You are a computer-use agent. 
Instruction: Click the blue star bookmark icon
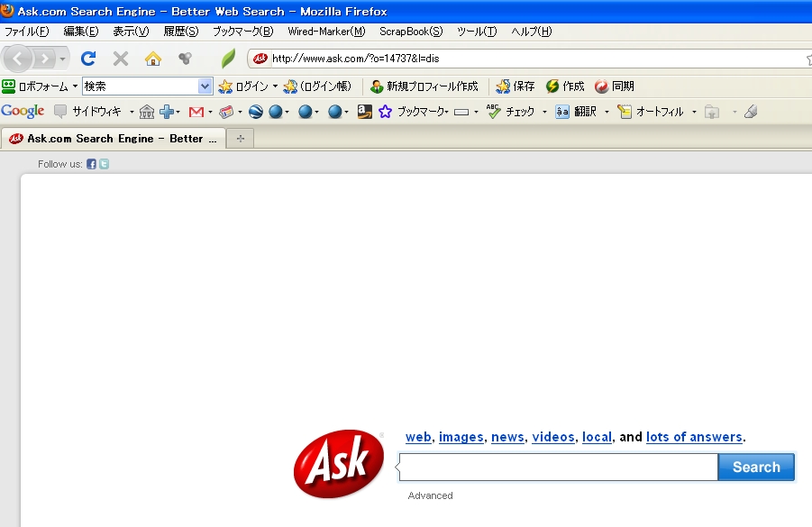coord(385,112)
